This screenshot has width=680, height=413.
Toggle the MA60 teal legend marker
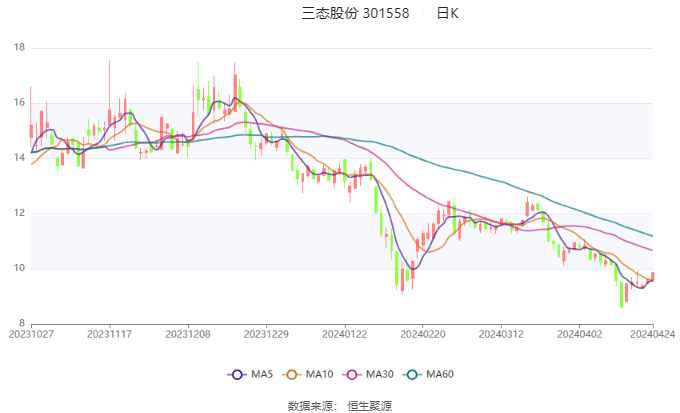(412, 375)
